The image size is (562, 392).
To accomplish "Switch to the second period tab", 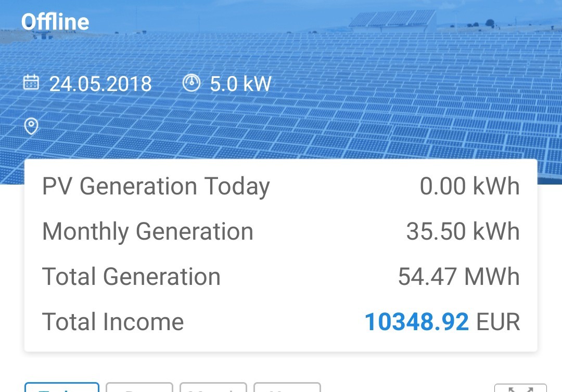I will [139, 387].
